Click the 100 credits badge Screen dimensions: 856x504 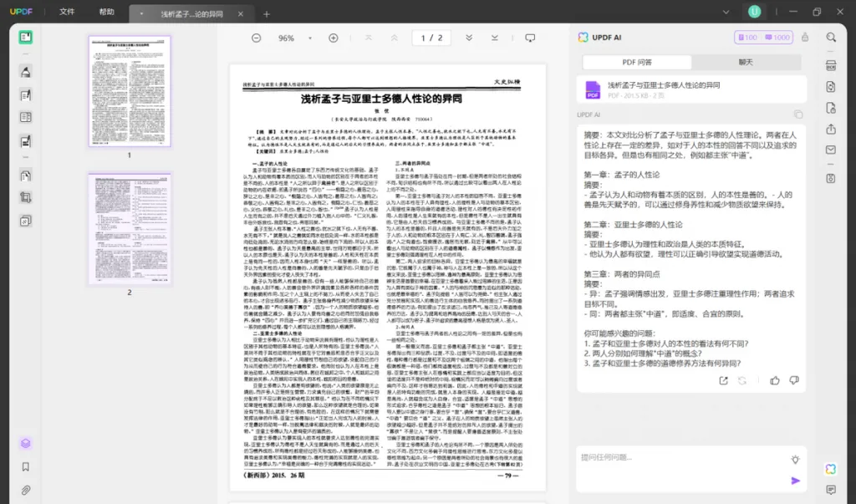[x=747, y=37]
